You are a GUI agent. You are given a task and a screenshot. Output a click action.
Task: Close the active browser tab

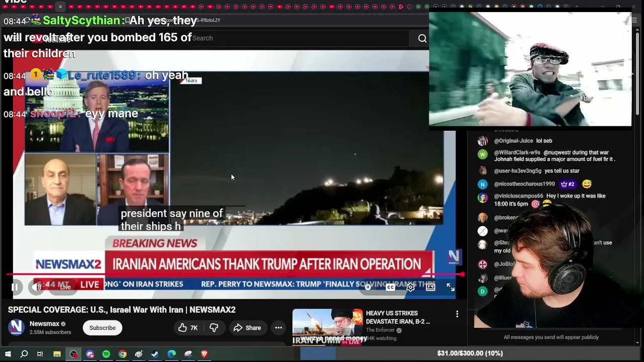coord(60,7)
